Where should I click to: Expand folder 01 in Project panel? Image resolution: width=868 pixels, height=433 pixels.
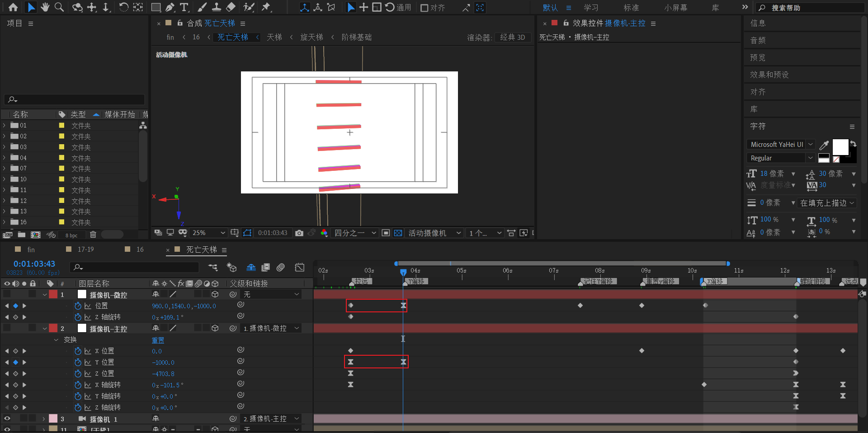tap(4, 125)
